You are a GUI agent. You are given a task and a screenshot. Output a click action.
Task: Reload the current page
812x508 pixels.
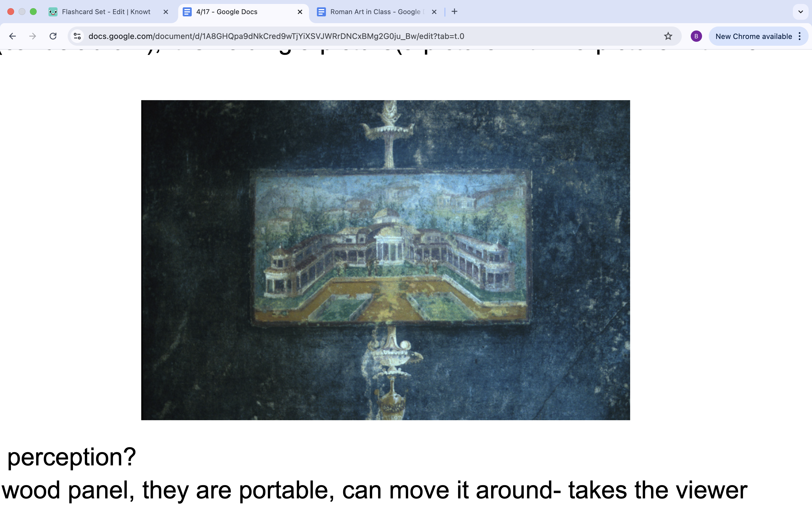pos(53,36)
